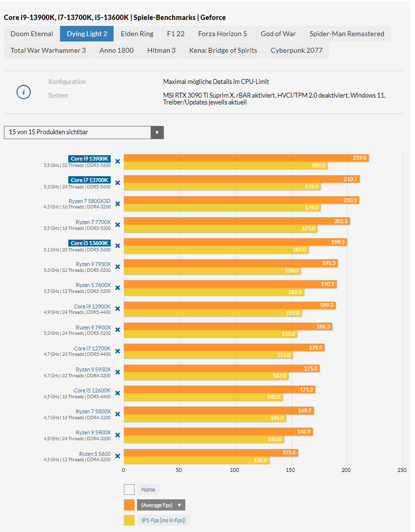
Task: Click the 219.0 average fps bar value
Action: tap(360, 158)
